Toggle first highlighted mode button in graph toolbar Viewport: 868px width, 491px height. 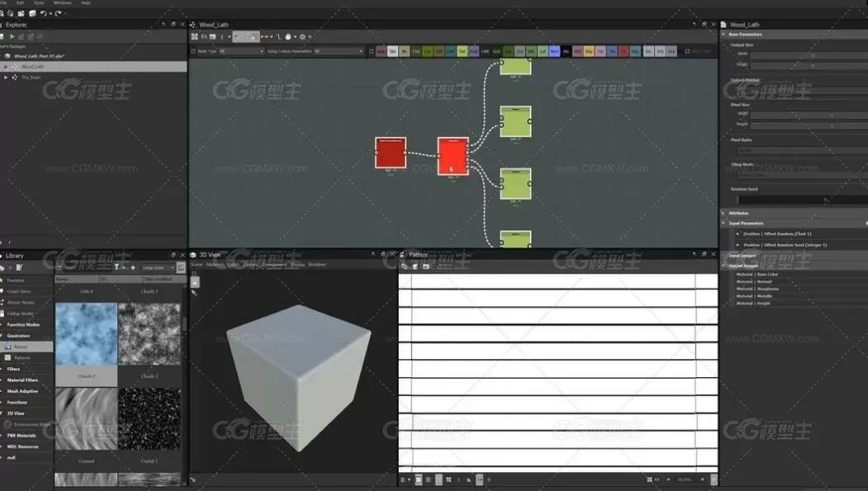point(236,37)
